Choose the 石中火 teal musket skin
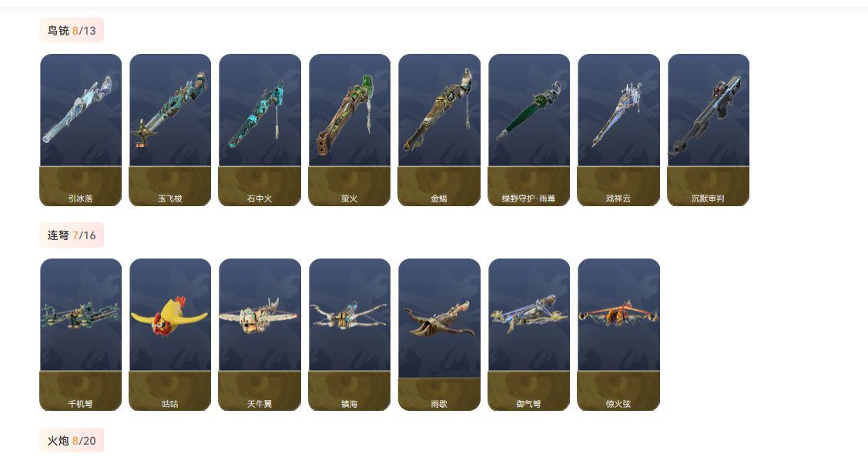868x457 pixels. click(x=260, y=130)
